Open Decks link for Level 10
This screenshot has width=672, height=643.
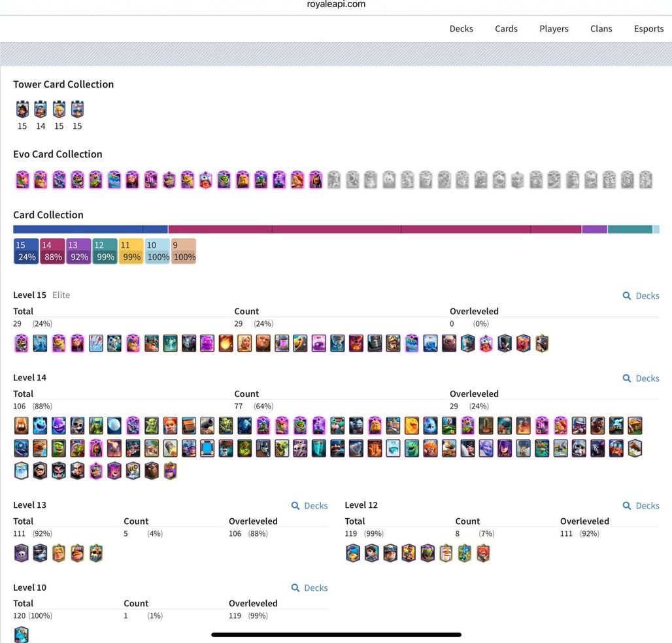pos(309,587)
